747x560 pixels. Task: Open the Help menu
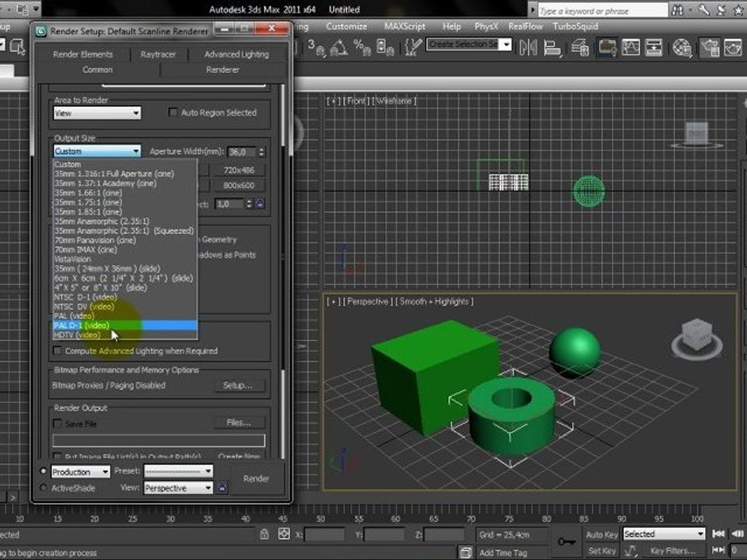coord(451,26)
